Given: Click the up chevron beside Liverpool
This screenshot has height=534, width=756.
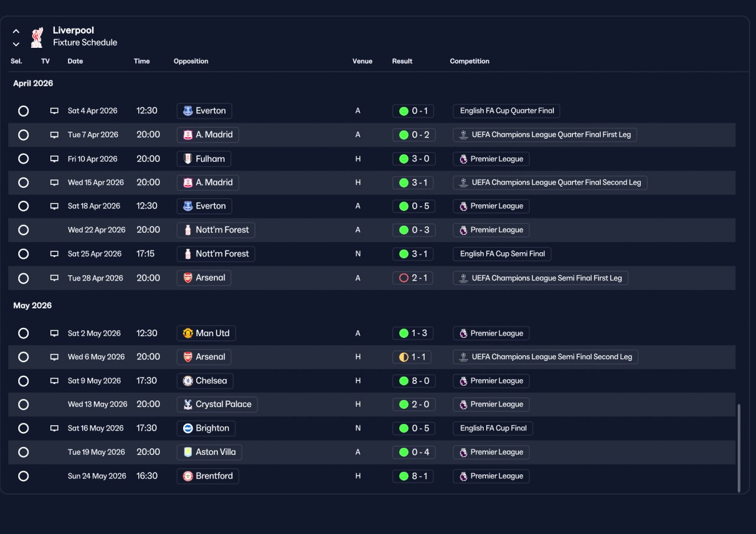Looking at the screenshot, I should click(16, 31).
